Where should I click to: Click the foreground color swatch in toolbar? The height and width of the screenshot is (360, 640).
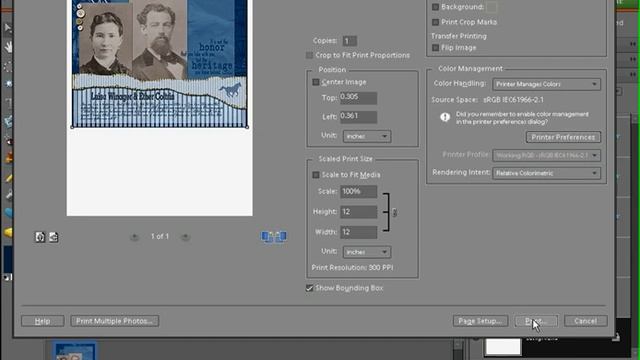click(x=7, y=259)
